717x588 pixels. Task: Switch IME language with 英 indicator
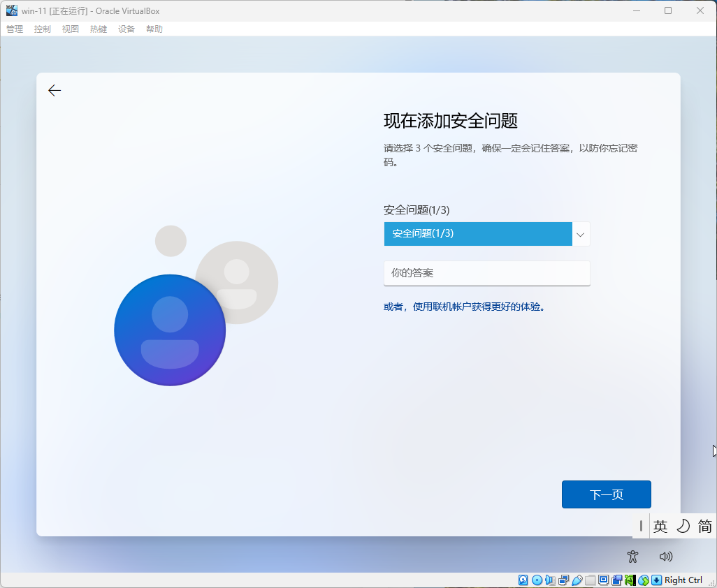coord(660,527)
